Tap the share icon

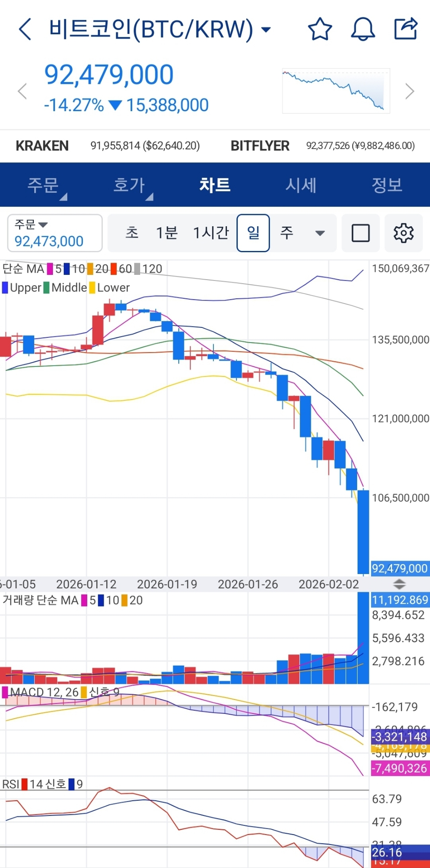(x=405, y=29)
